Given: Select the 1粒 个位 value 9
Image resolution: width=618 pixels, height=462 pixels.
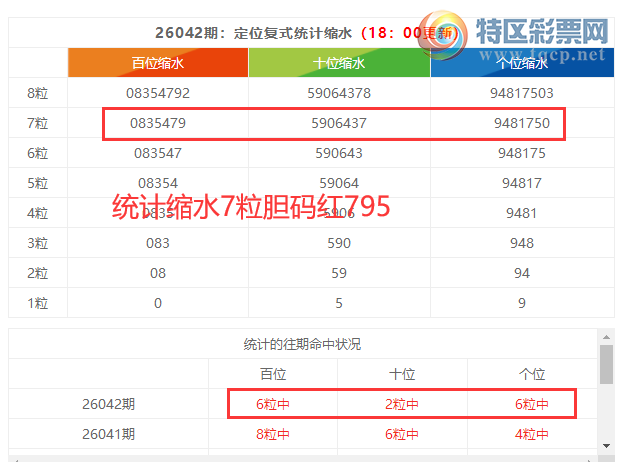Looking at the screenshot, I should click(x=522, y=303).
